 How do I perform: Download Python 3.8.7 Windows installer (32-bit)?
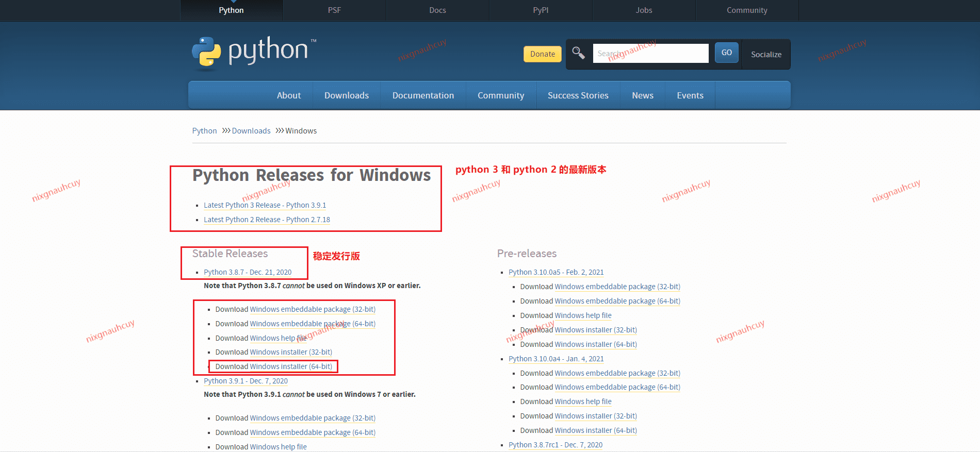[x=291, y=352]
